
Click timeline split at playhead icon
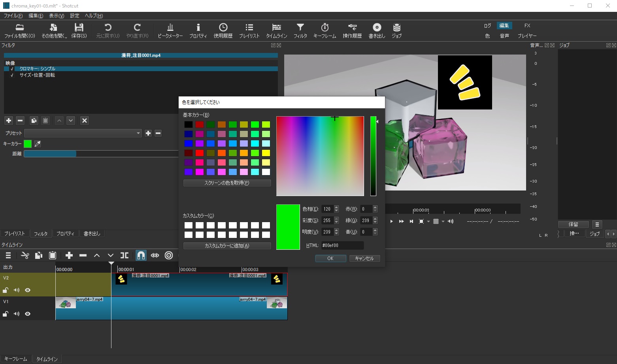tap(125, 255)
